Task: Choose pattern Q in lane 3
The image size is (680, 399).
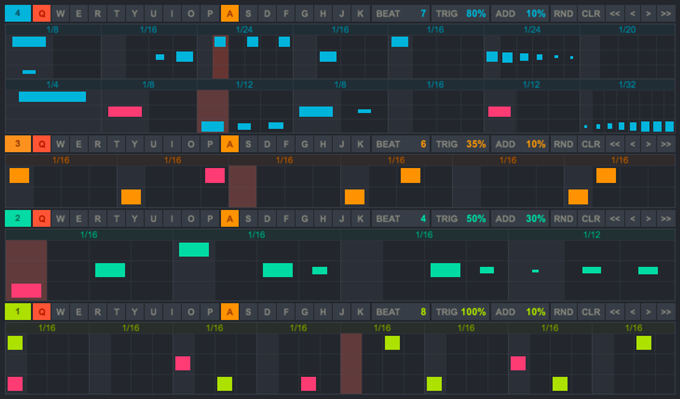Action: point(42,144)
